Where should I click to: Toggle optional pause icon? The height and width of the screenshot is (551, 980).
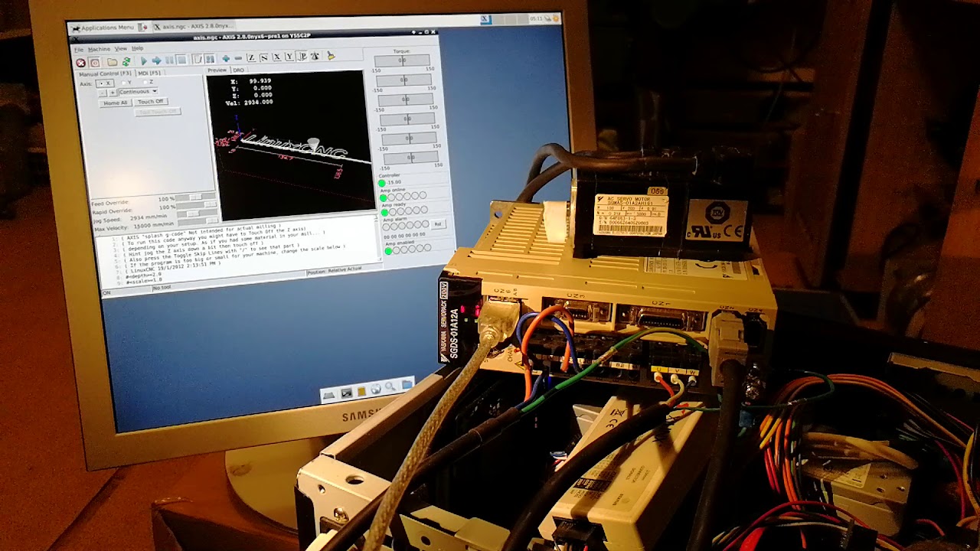pos(210,59)
